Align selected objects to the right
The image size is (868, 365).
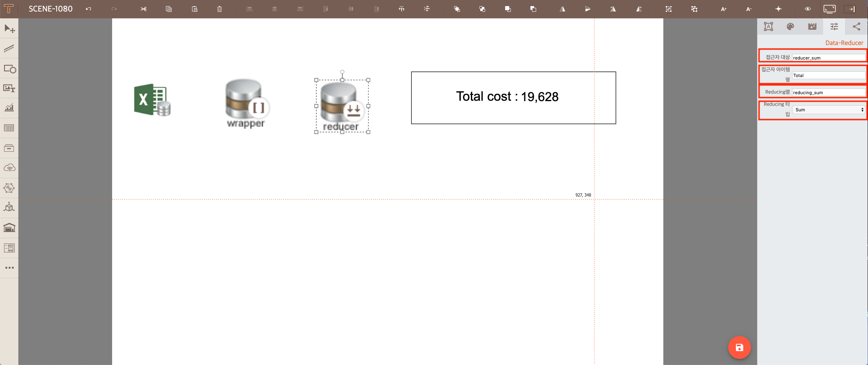[300, 9]
